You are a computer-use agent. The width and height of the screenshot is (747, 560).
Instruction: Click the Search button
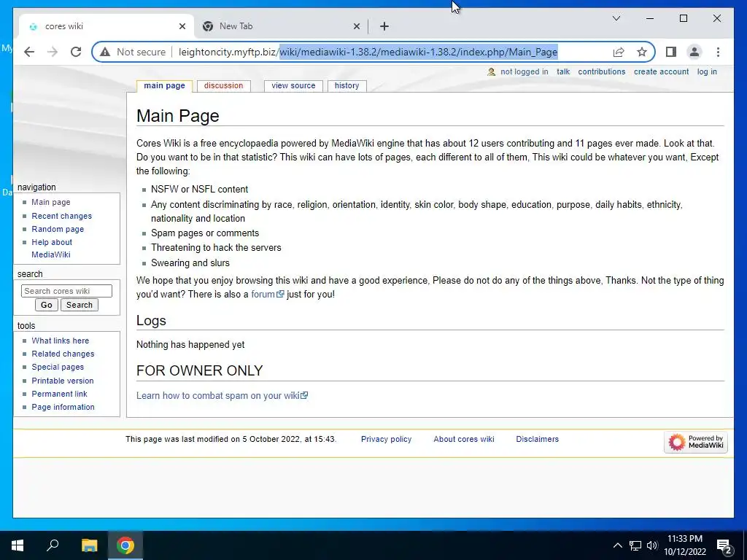coord(79,305)
